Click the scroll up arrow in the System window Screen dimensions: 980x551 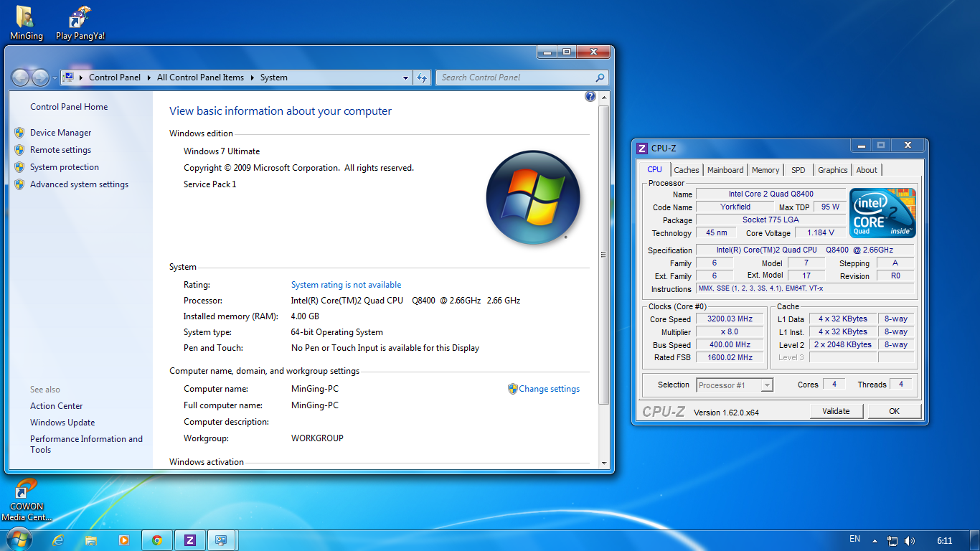[x=604, y=95]
